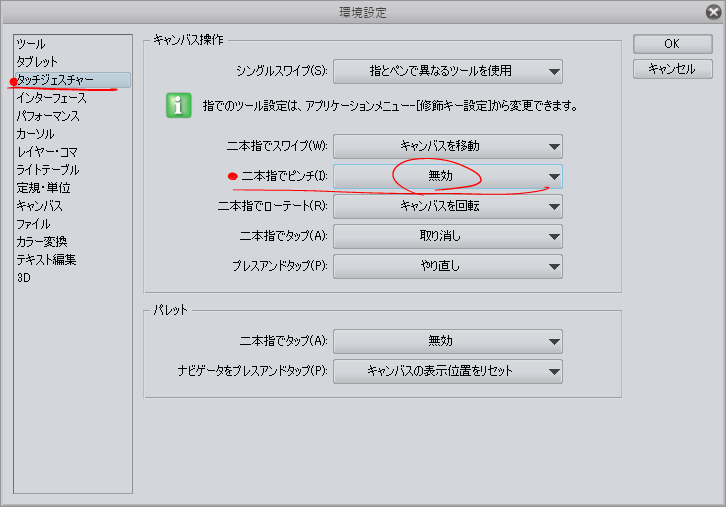Click the 二本指でピンチ(I) label
The width and height of the screenshot is (726, 507).
click(x=284, y=176)
